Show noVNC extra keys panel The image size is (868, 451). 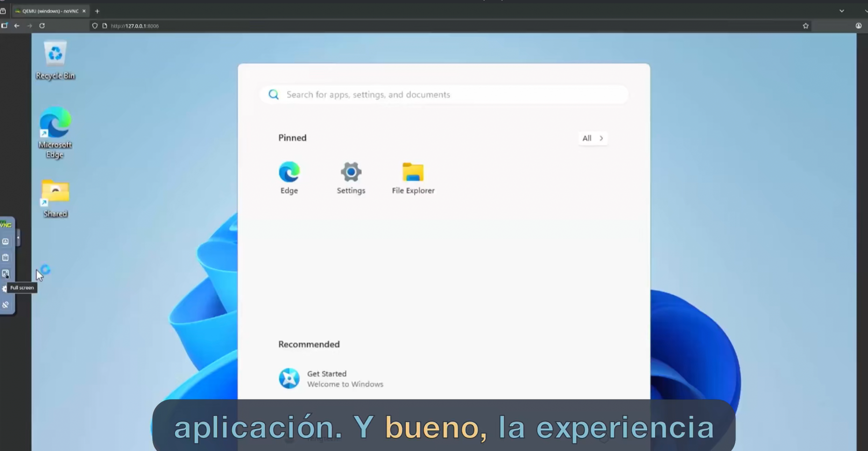[6, 242]
